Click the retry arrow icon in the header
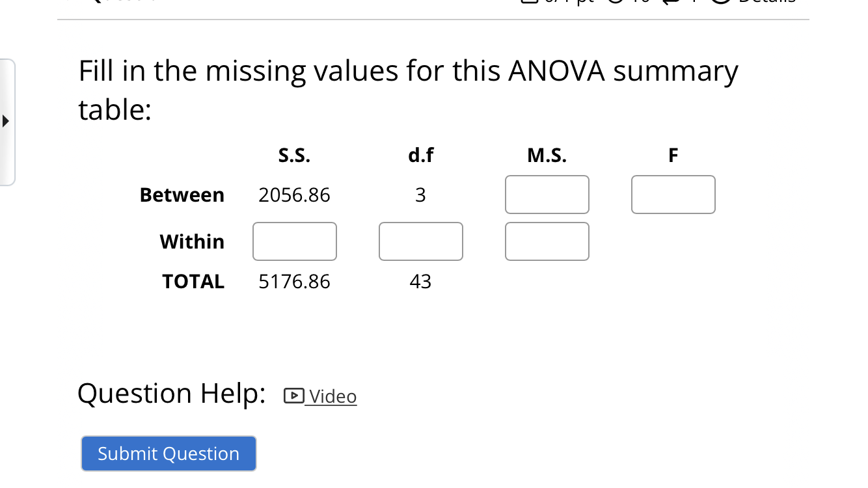Screen dimensions: 868x488 [x=670, y=4]
